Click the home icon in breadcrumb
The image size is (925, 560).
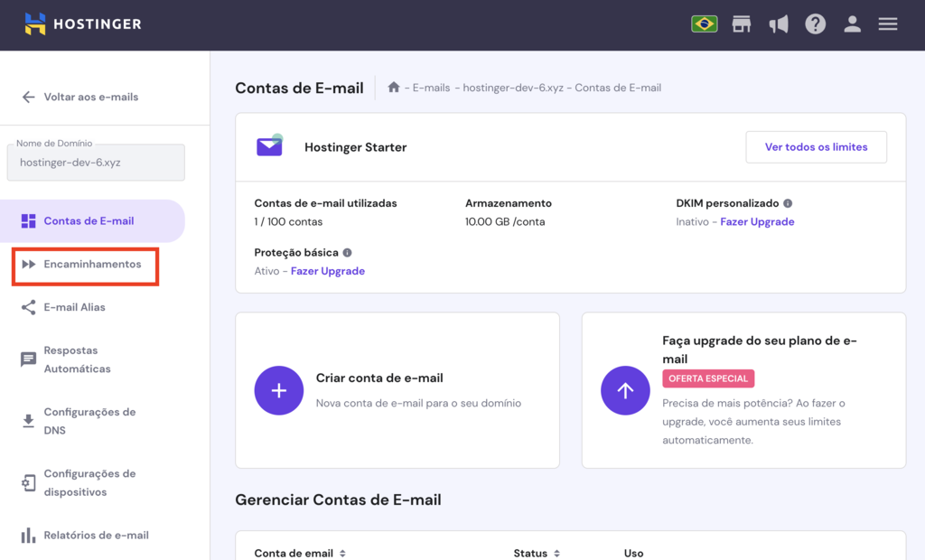click(x=394, y=88)
